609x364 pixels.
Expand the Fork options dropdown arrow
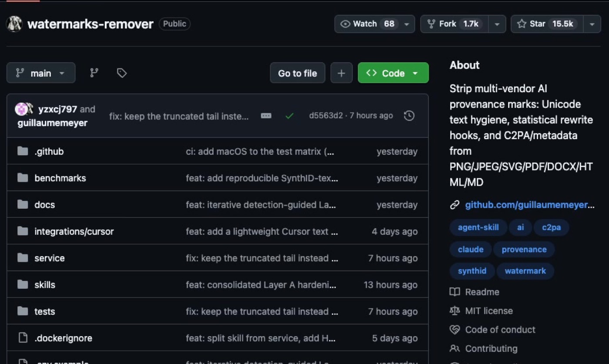pyautogui.click(x=497, y=24)
